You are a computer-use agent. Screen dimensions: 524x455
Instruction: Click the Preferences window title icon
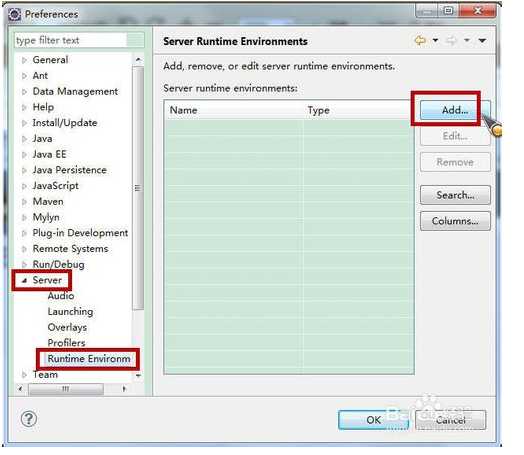15,14
